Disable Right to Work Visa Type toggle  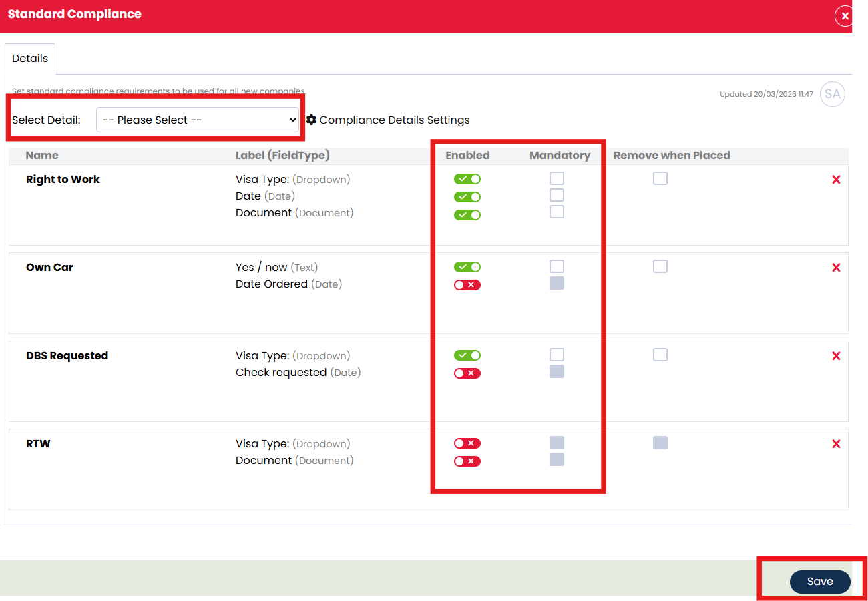pos(467,179)
